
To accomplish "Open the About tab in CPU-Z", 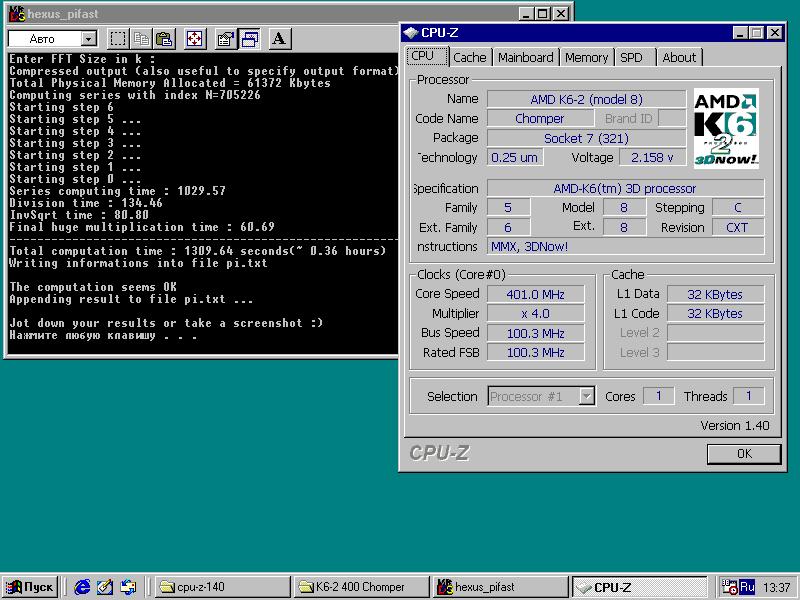I will 679,57.
